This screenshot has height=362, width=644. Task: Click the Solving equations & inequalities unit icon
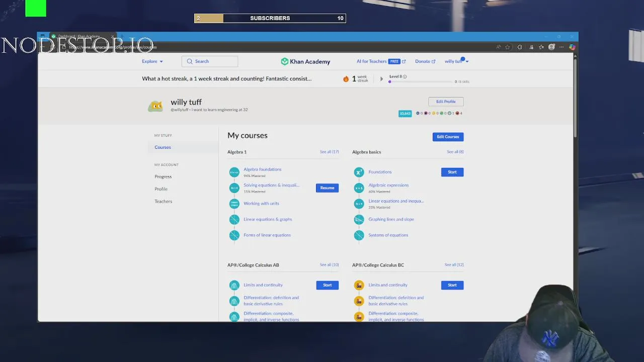234,188
